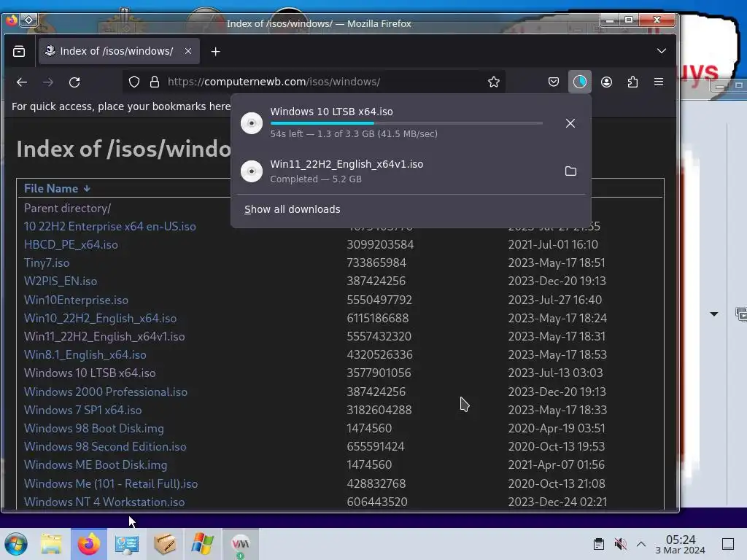Open the Windows flag taskbar icon
Screen dimensions: 747x560
coord(203,544)
